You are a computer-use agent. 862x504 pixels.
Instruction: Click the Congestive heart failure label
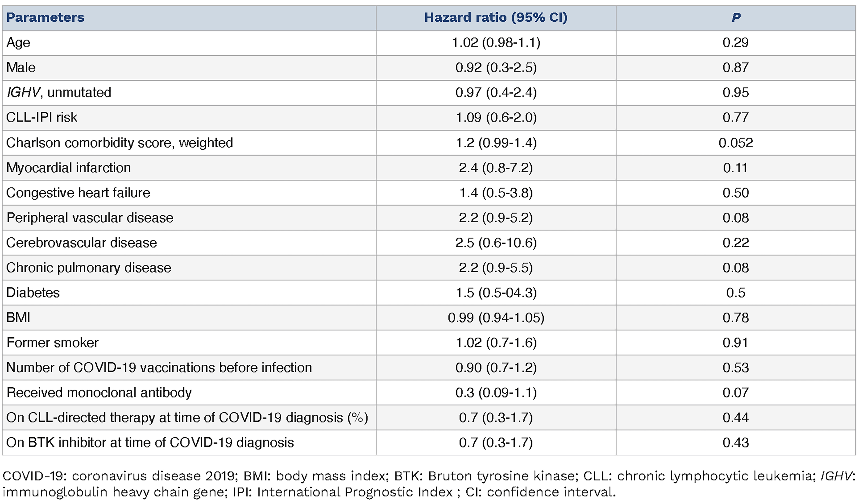[x=78, y=193]
